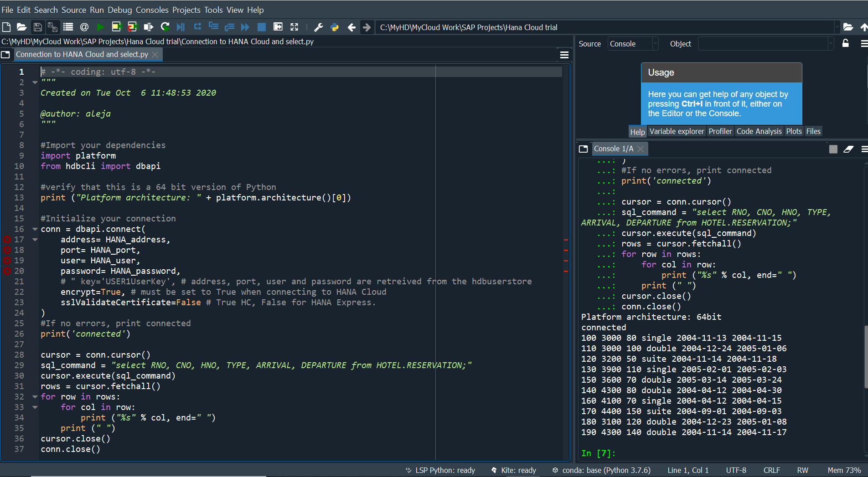Run the current cell
This screenshot has width=868, height=477.
pyautogui.click(x=116, y=27)
